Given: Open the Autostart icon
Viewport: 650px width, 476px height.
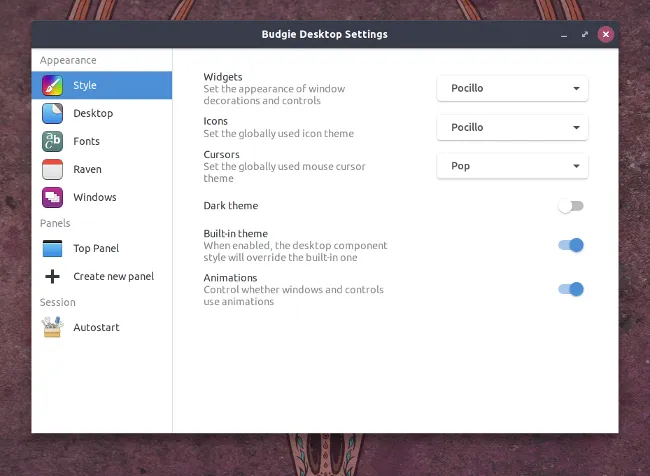Looking at the screenshot, I should [53, 327].
